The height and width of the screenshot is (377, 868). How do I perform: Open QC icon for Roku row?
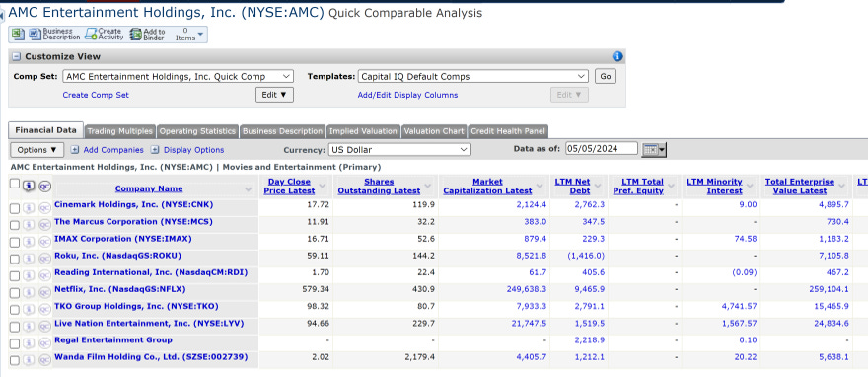tap(44, 260)
